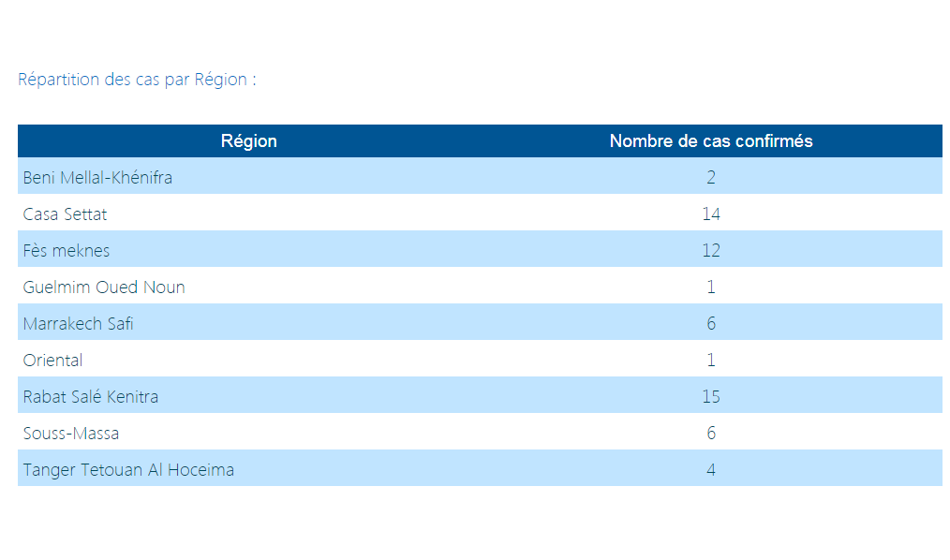950x560 pixels.
Task: Open the Marrakech Safi link
Action: (78, 324)
